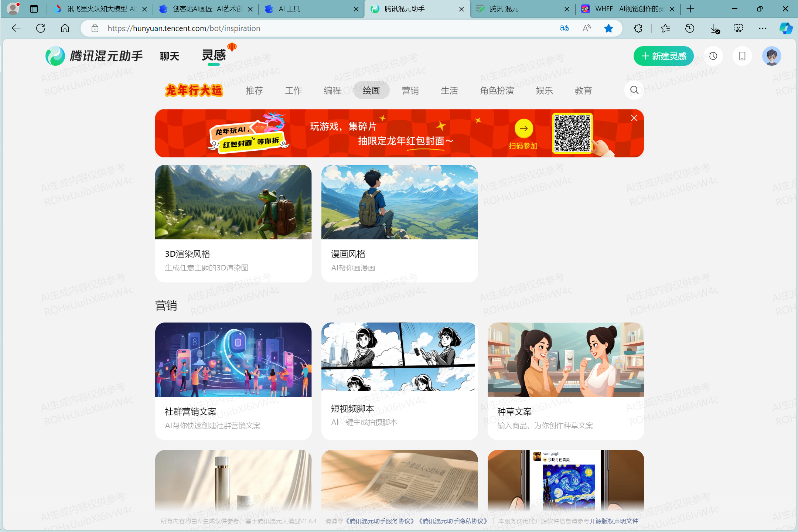Open the mobile phone icon
The height and width of the screenshot is (532, 798).
click(x=742, y=56)
